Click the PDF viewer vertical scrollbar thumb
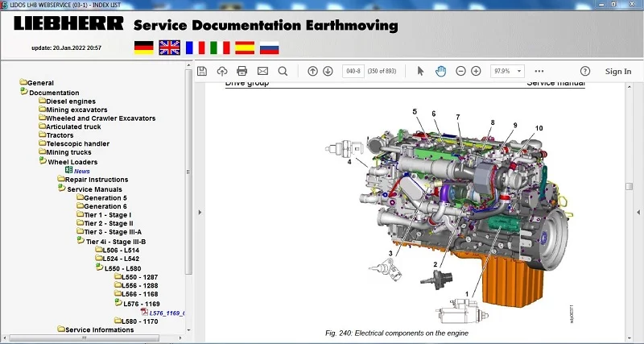The height and width of the screenshot is (344, 644). (x=629, y=186)
